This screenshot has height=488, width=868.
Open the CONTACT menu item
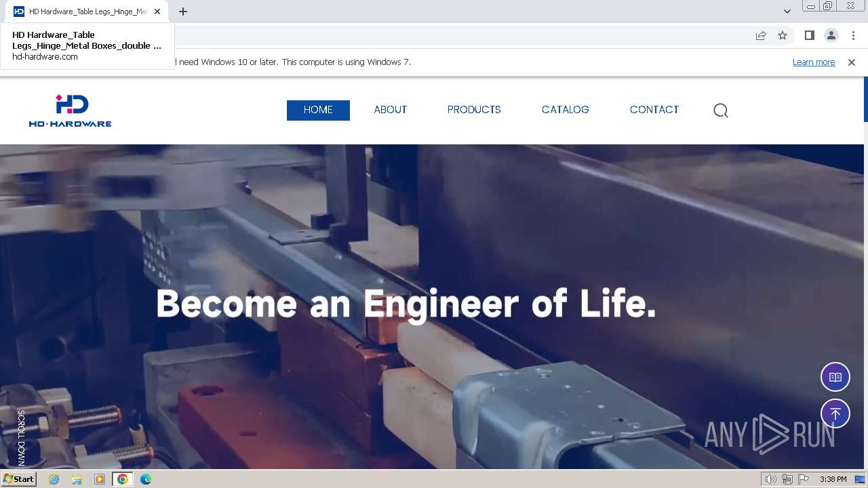(654, 110)
